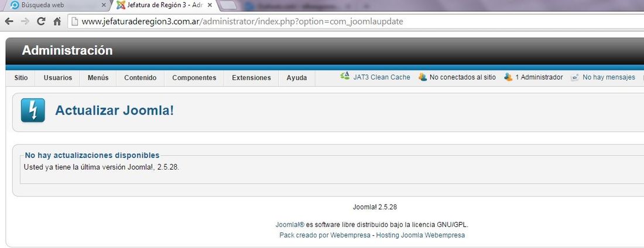Image resolution: width=644 pixels, height=248 pixels.
Task: Click No hay actualizaciones disponibles legend
Action: [x=92, y=155]
